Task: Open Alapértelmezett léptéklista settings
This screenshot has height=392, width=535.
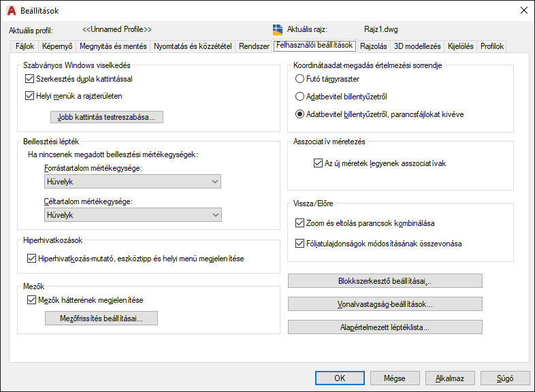Action: pos(385,327)
